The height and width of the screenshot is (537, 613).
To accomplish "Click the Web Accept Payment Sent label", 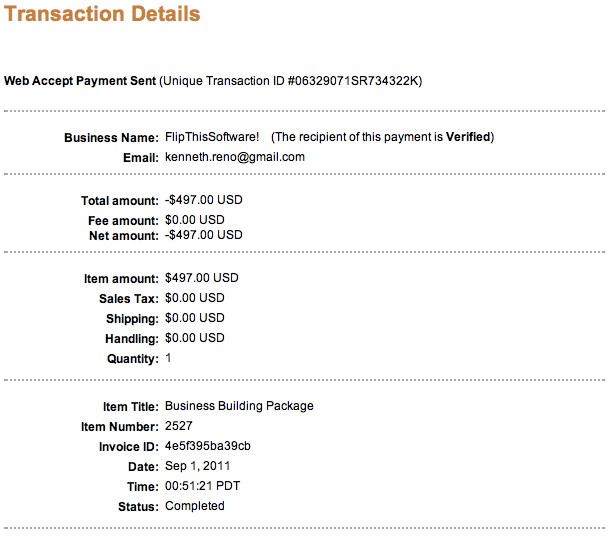I will coord(80,81).
